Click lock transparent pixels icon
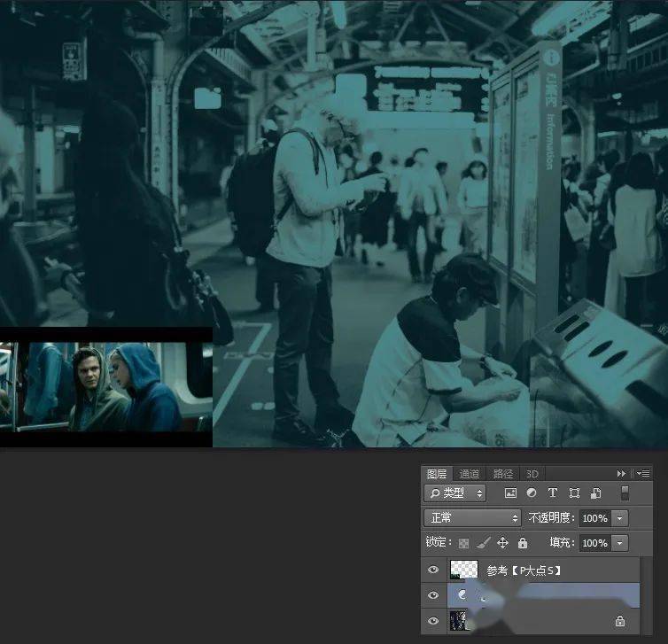Screen dimensions: 668x644 [463, 543]
